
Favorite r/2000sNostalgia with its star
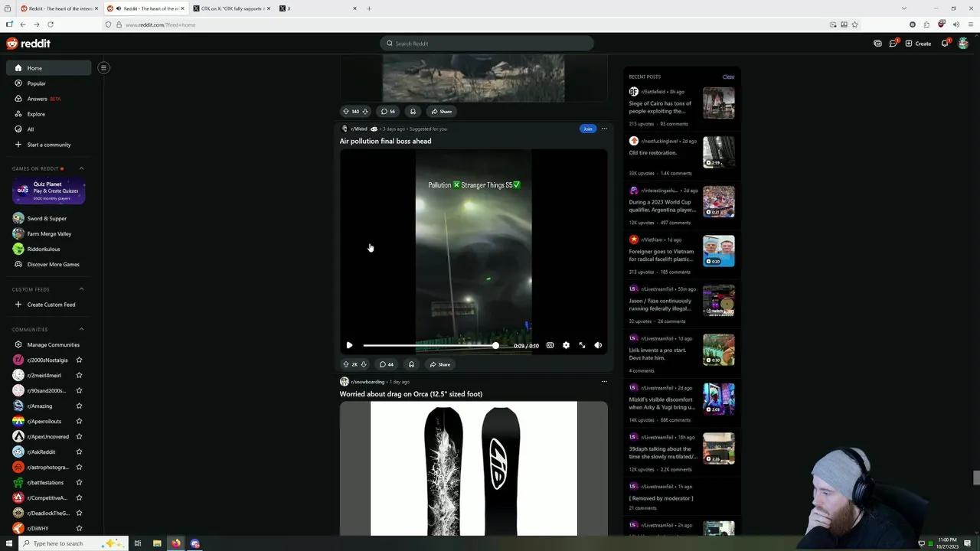pyautogui.click(x=79, y=360)
